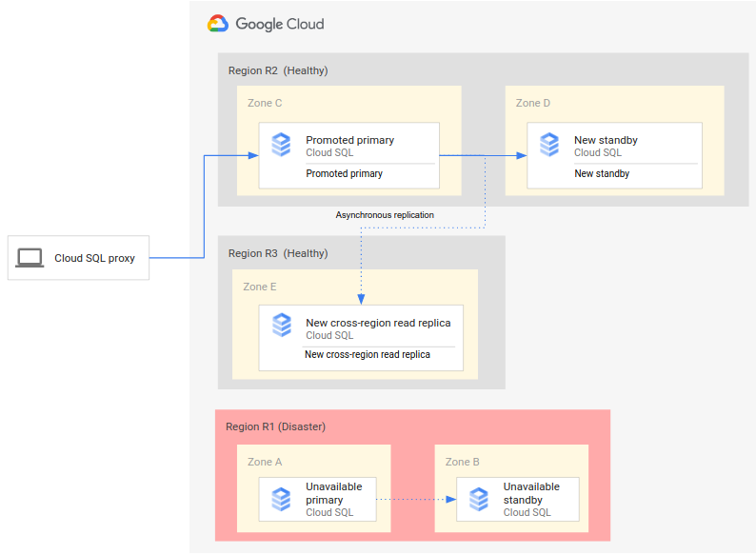Select the Region R3 (Healthy) heading
756x555 pixels.
278,253
